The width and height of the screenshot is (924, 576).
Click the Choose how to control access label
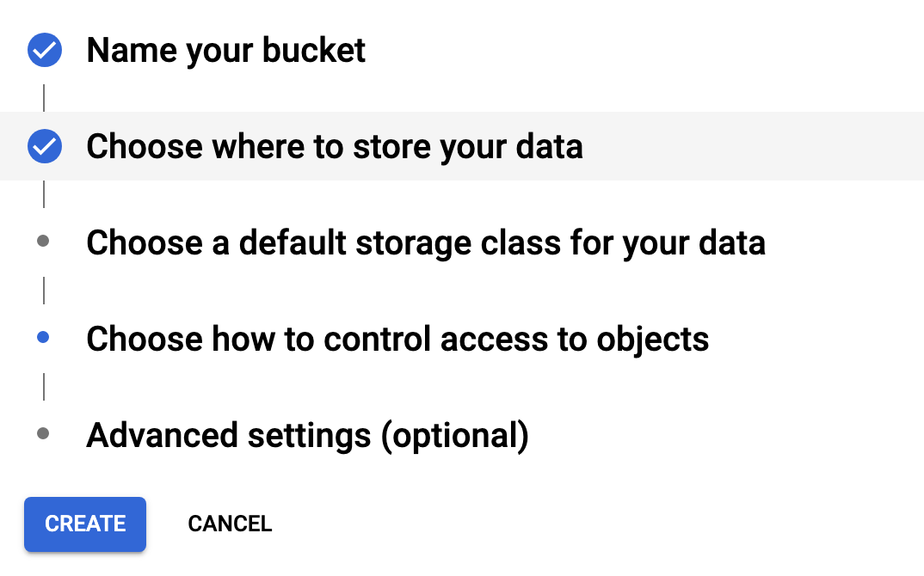click(x=397, y=339)
